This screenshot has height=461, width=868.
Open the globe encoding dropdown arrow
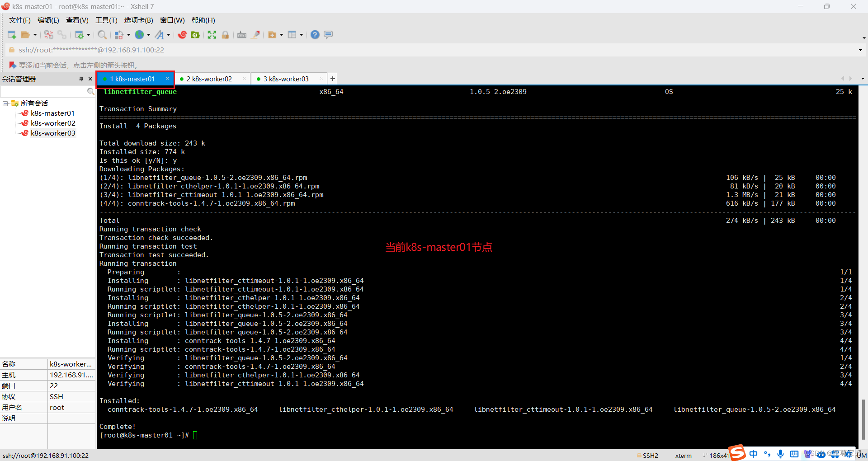148,35
